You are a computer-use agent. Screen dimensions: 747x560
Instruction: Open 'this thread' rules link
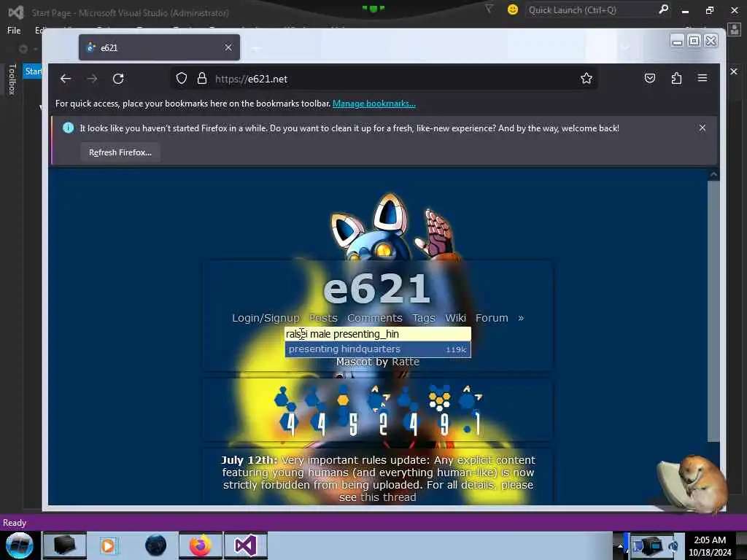(x=388, y=497)
